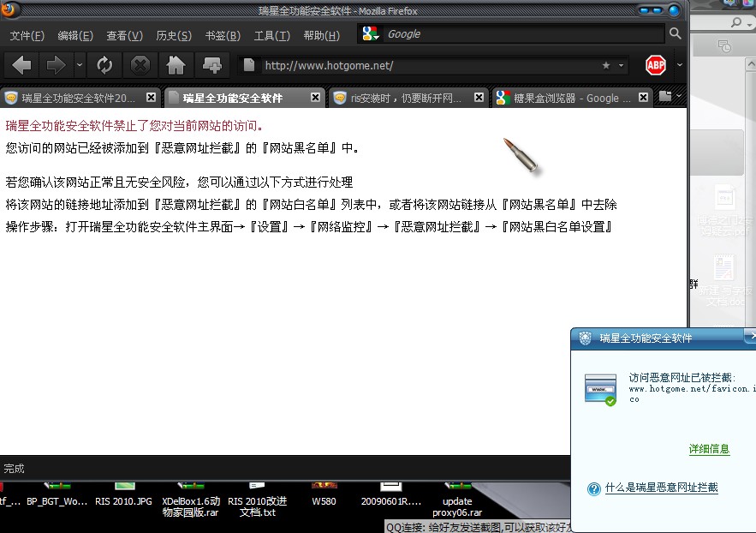Expand the Adblock Plus dropdown arrow
Viewport: 756px width, 533px height.
(x=679, y=64)
